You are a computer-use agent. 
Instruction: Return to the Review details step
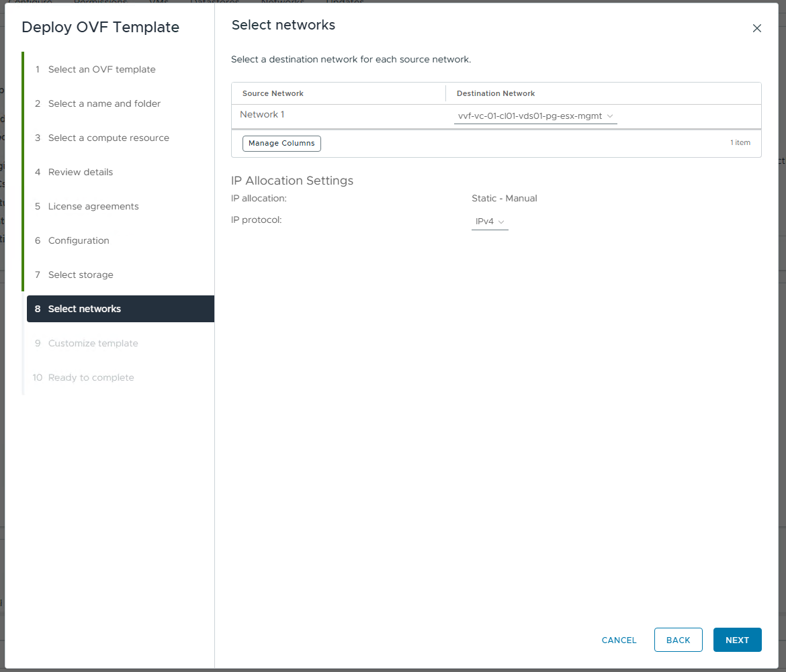81,172
